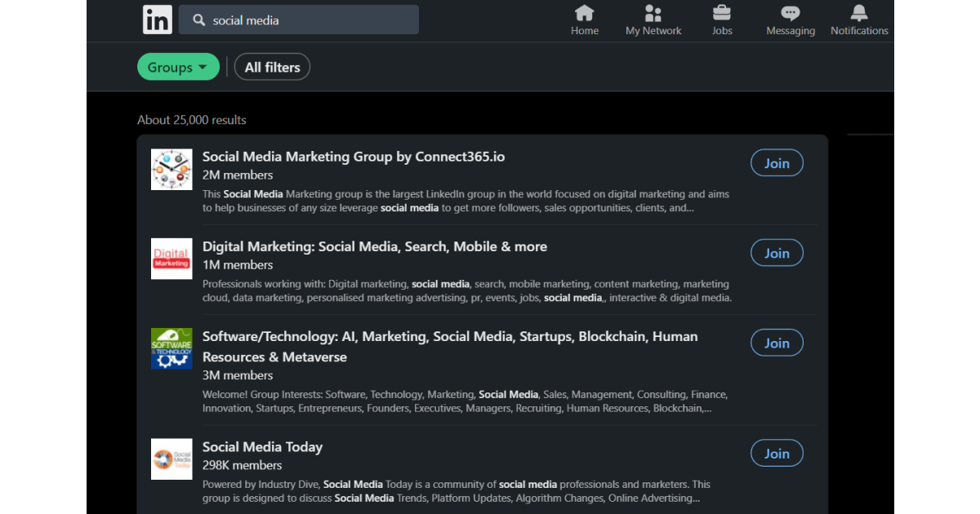
Task: Click the search magnifier icon
Action: point(198,20)
